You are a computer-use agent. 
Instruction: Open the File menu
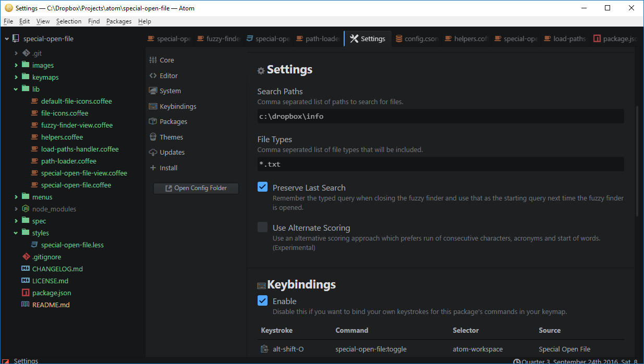click(8, 21)
